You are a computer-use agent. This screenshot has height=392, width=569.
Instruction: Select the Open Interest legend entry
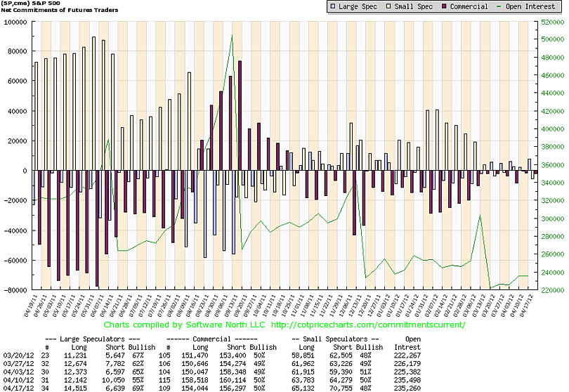526,6
